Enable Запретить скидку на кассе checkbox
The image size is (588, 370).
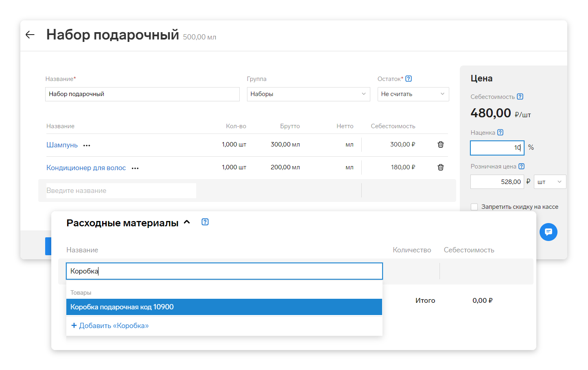click(474, 207)
